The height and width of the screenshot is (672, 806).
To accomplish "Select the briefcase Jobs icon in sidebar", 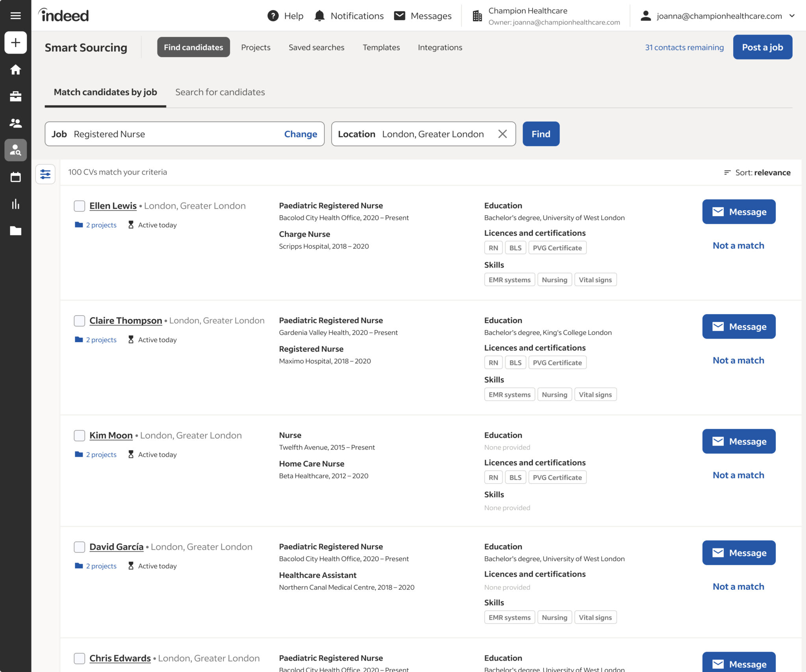I will tap(16, 96).
